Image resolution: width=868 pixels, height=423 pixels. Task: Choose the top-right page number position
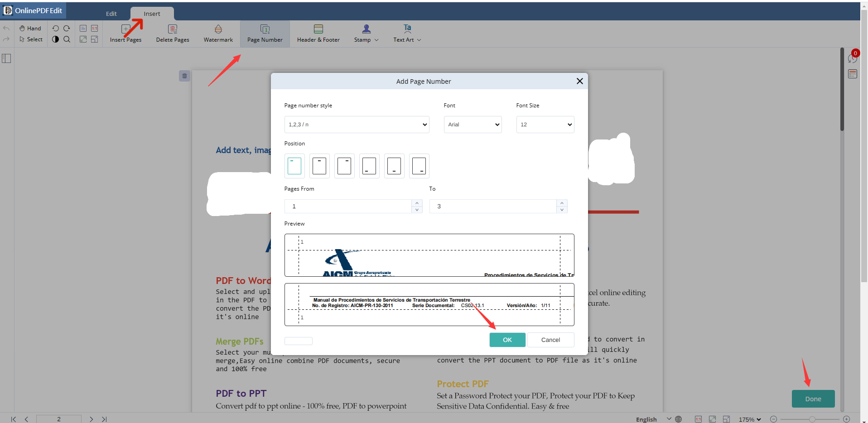344,166
